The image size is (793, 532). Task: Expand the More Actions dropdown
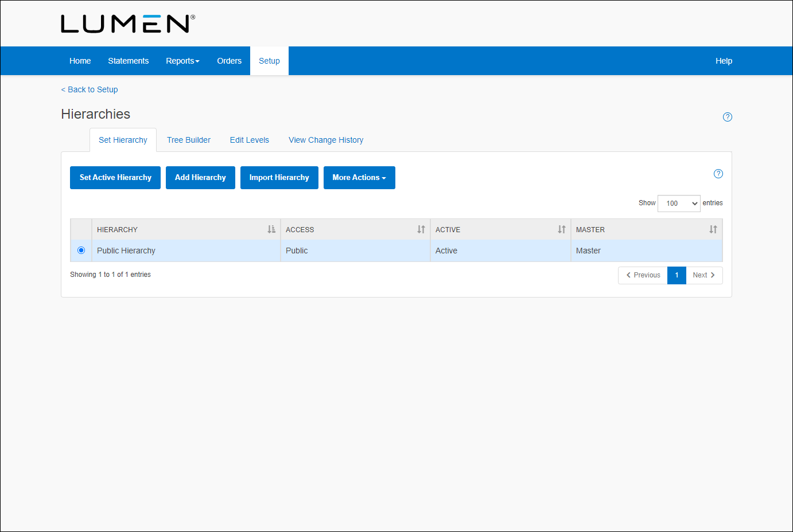coord(359,178)
